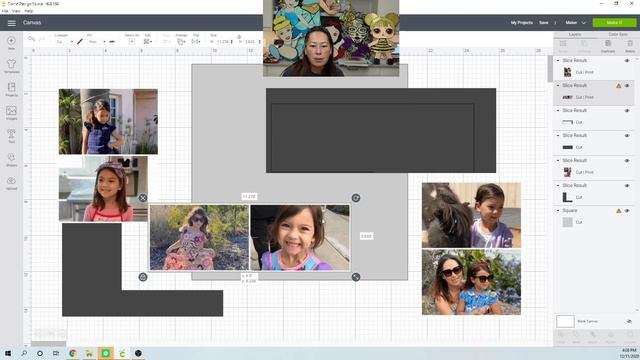Collapse the highlighted Slice Result layer
This screenshot has height=360, width=640.
558,86
